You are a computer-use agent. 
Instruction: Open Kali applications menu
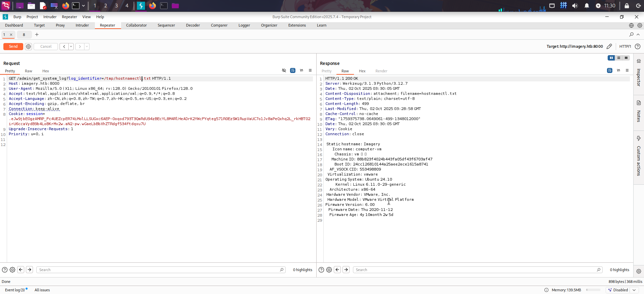click(x=6, y=6)
